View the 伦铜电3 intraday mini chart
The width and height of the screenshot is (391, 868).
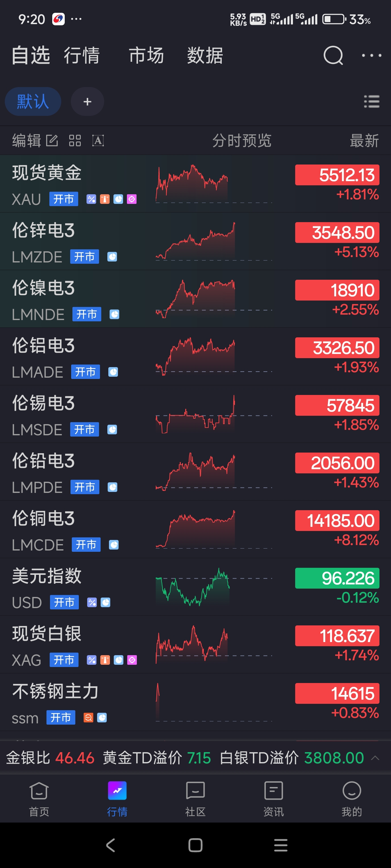pyautogui.click(x=196, y=529)
